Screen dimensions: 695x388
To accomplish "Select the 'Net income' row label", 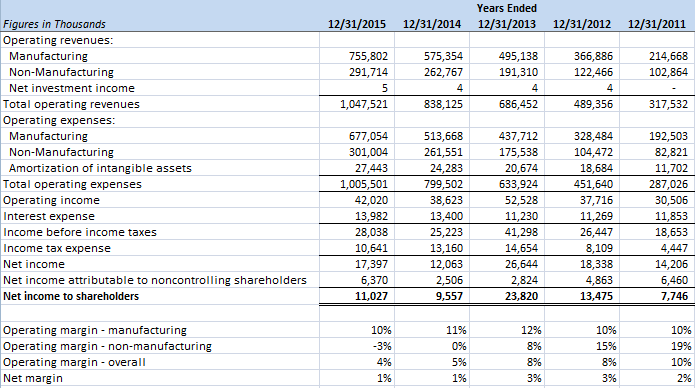I will tap(34, 264).
